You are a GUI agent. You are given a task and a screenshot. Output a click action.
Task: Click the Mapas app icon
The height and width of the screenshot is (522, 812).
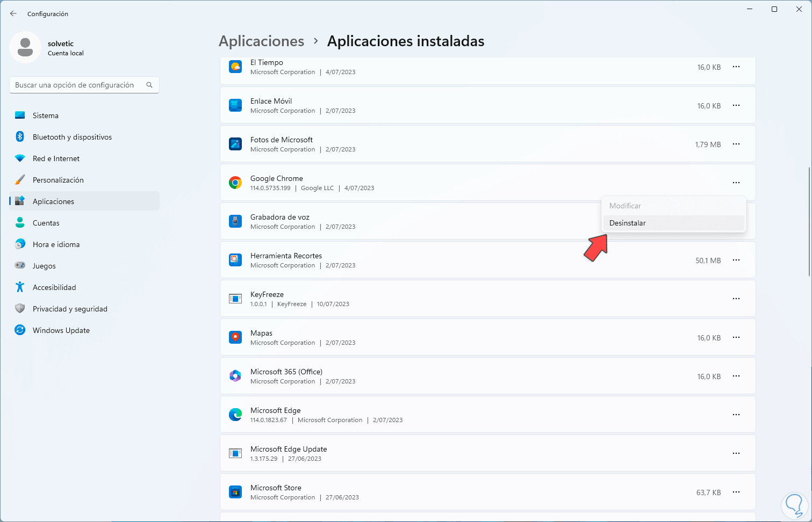pos(235,338)
